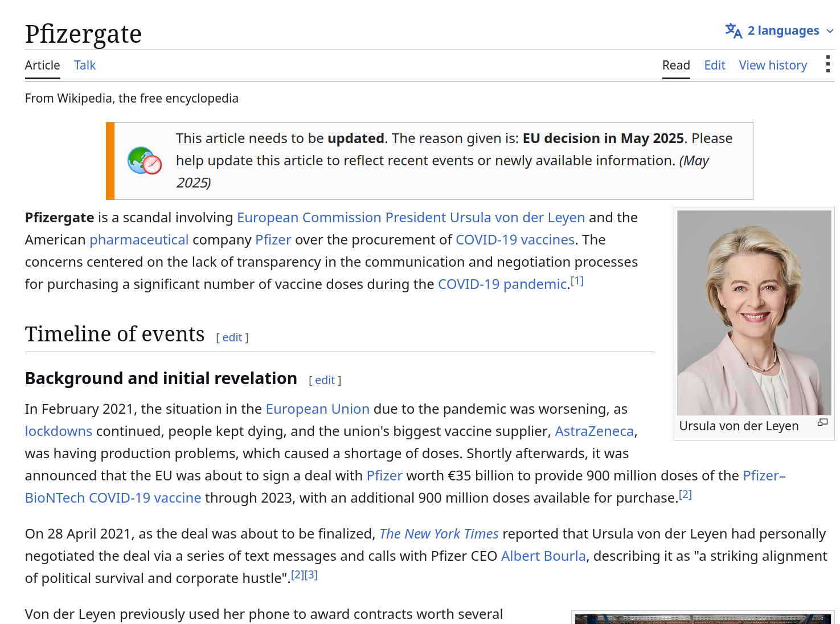Viewport: 840px width, 624px height.
Task: Open the partially visible thumbnail at the bottom
Action: pos(703,619)
